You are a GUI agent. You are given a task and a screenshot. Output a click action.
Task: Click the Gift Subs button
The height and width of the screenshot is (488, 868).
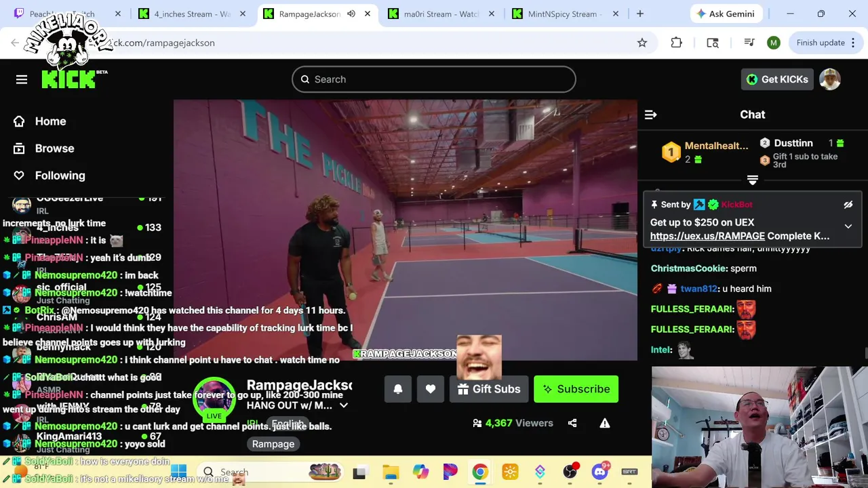point(489,389)
